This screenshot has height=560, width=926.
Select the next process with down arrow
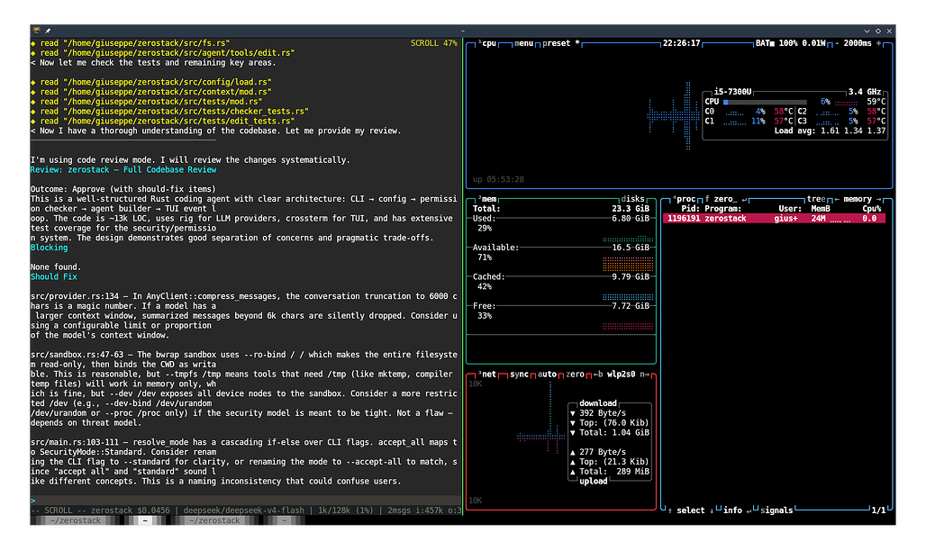coord(711,510)
